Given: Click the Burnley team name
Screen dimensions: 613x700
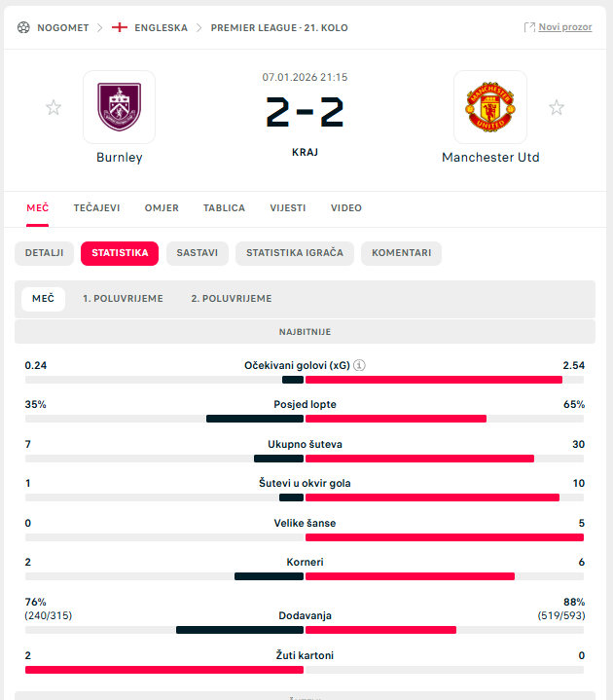Looking at the screenshot, I should [x=119, y=157].
